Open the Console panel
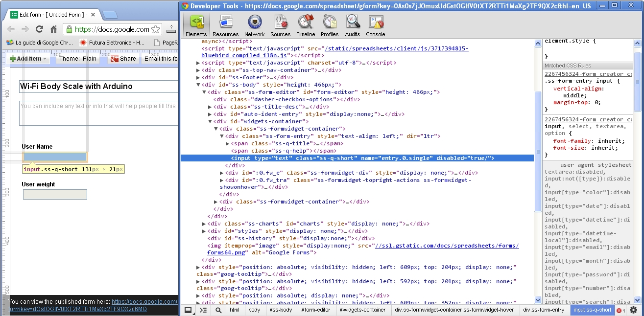Screen dimensions: 644x316 coord(376,25)
